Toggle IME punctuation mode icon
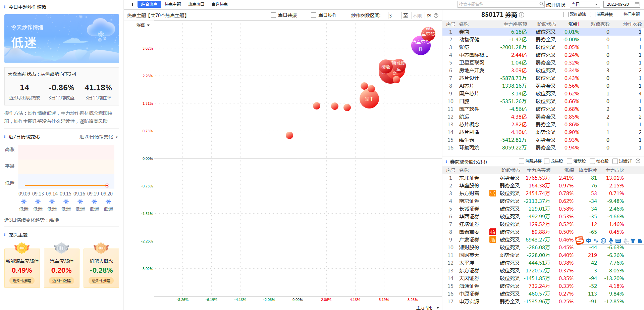This screenshot has height=310, width=644. (x=596, y=240)
